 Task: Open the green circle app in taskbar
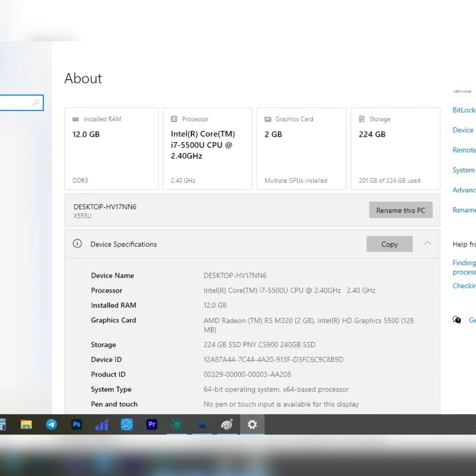(x=177, y=424)
